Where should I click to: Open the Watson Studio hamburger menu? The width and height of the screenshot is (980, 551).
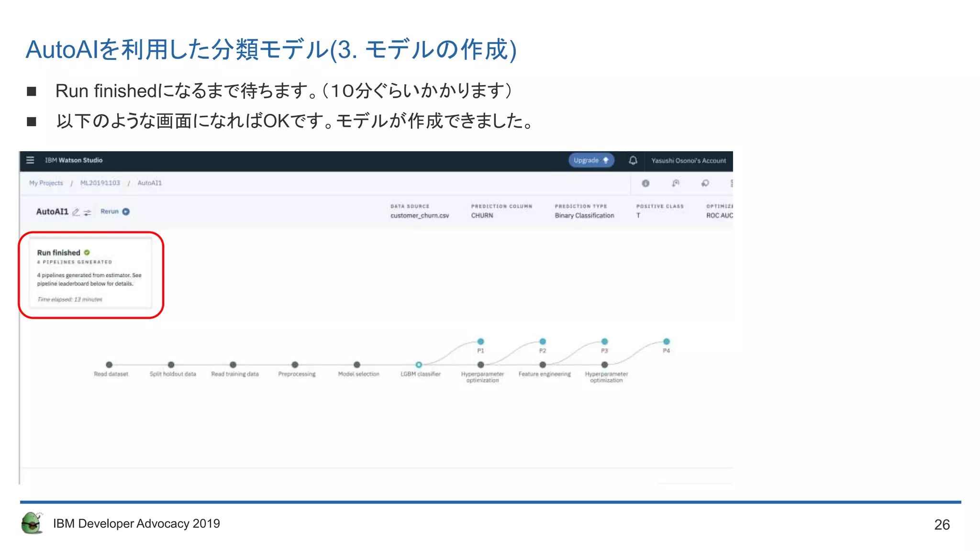point(30,160)
